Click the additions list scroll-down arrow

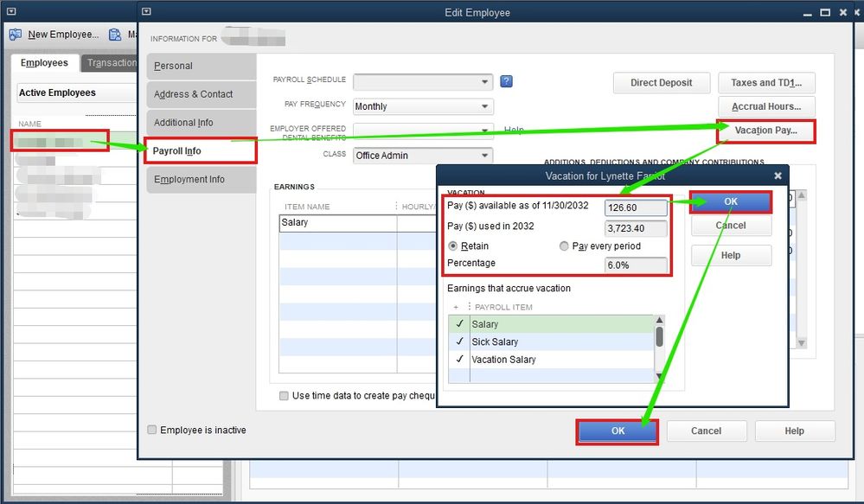(x=802, y=342)
